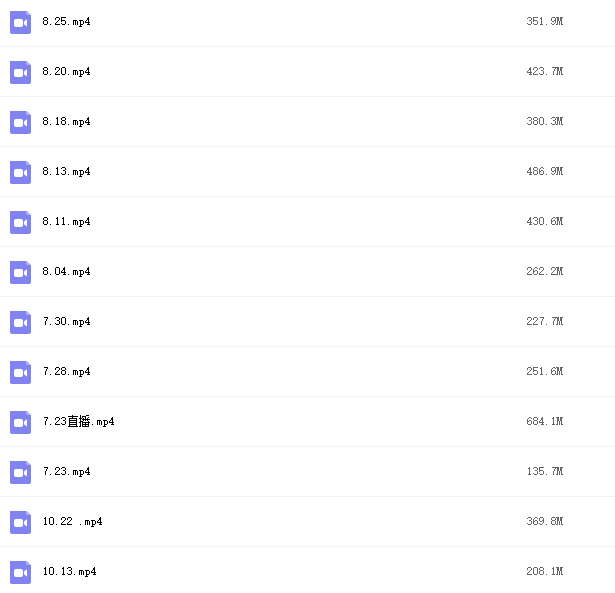Viewport: 615px width, 593px height.
Task: Click the 684.1M size label
Action: 545,421
